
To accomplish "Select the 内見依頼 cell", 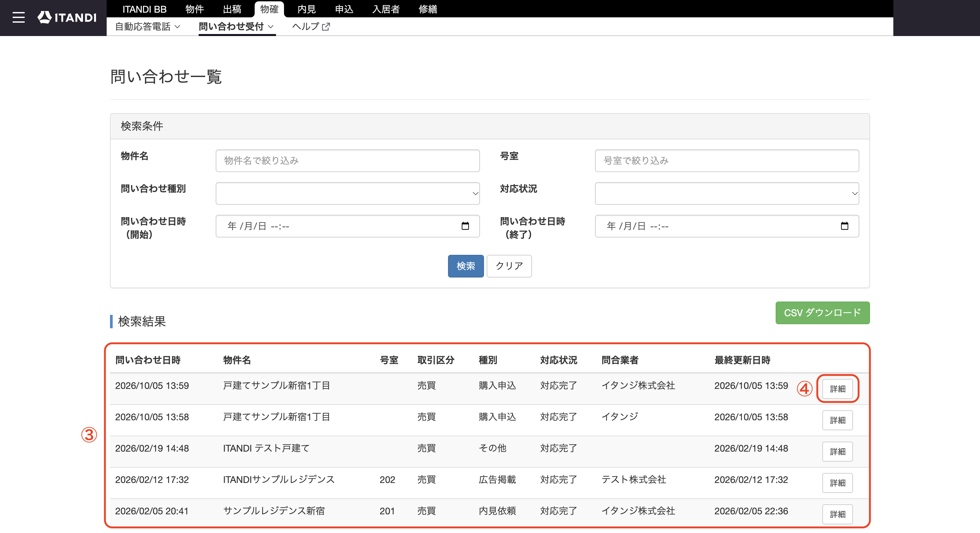I will (x=497, y=511).
